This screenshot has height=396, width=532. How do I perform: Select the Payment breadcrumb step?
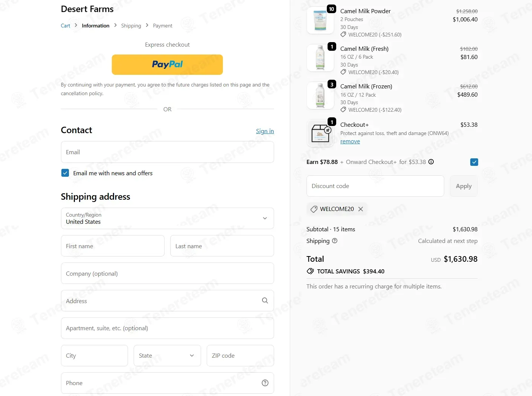tap(163, 26)
